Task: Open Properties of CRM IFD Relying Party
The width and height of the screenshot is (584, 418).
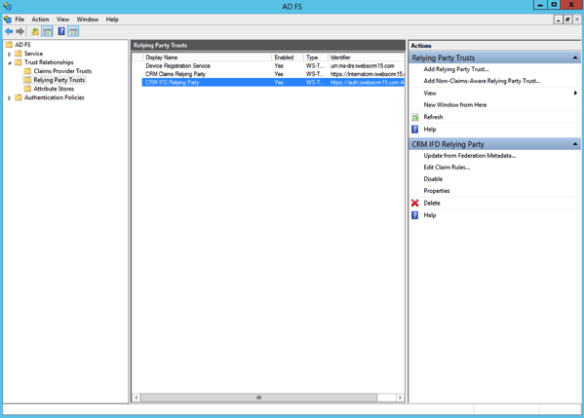Action: click(x=437, y=191)
